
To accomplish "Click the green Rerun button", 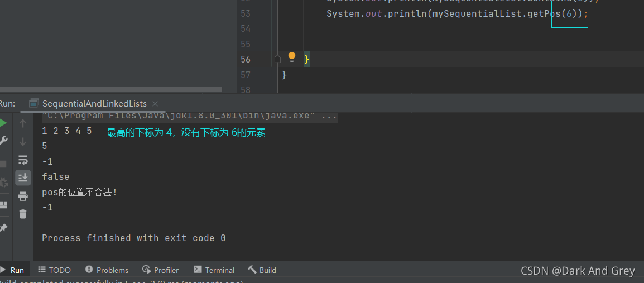I will pyautogui.click(x=2, y=123).
